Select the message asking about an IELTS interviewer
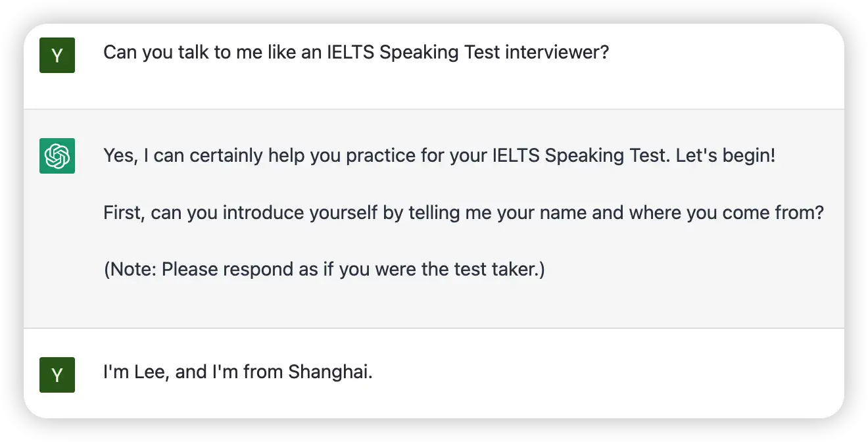The width and height of the screenshot is (868, 442). [x=356, y=53]
